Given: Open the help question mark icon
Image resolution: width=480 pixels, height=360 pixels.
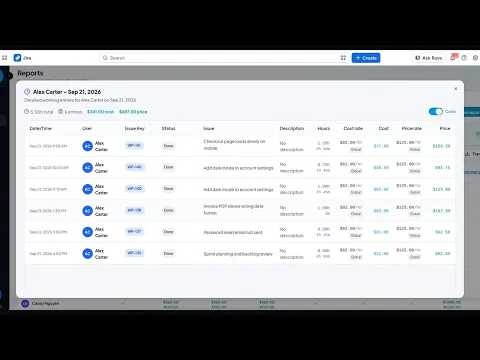Looking at the screenshot, I should pyautogui.click(x=464, y=58).
